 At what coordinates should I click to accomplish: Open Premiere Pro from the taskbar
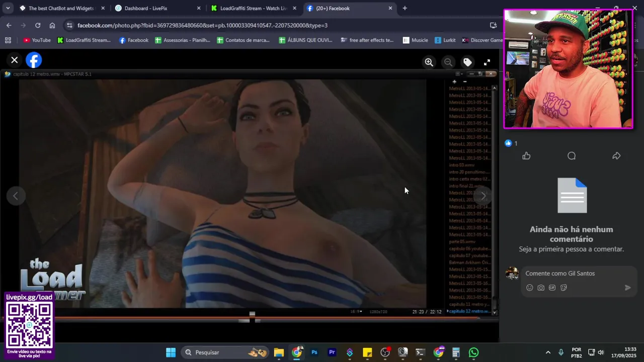332,352
